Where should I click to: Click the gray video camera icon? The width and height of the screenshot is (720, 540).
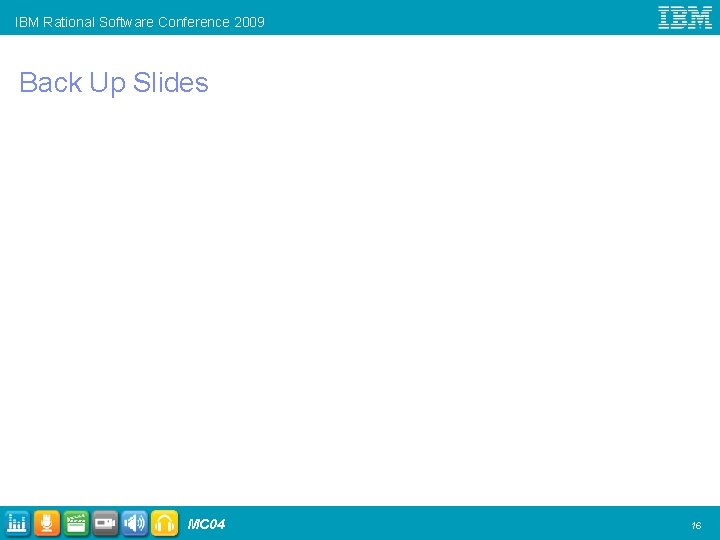tap(105, 523)
